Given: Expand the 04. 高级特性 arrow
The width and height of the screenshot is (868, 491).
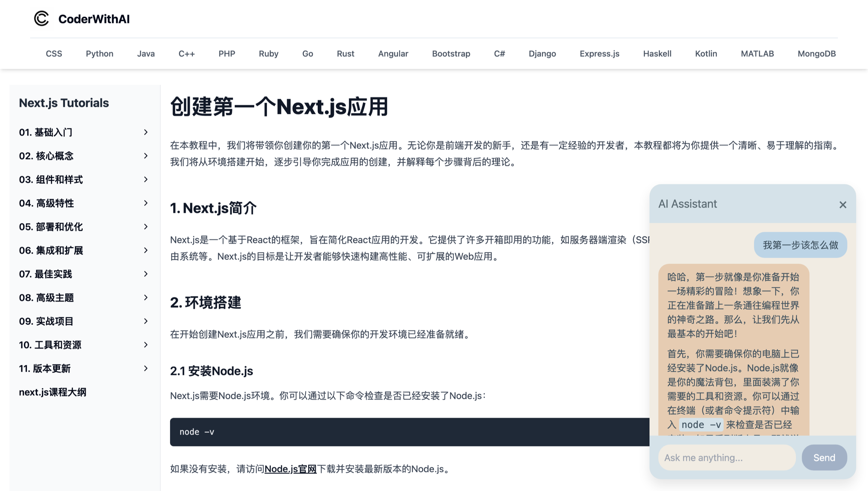Looking at the screenshot, I should click(x=146, y=203).
